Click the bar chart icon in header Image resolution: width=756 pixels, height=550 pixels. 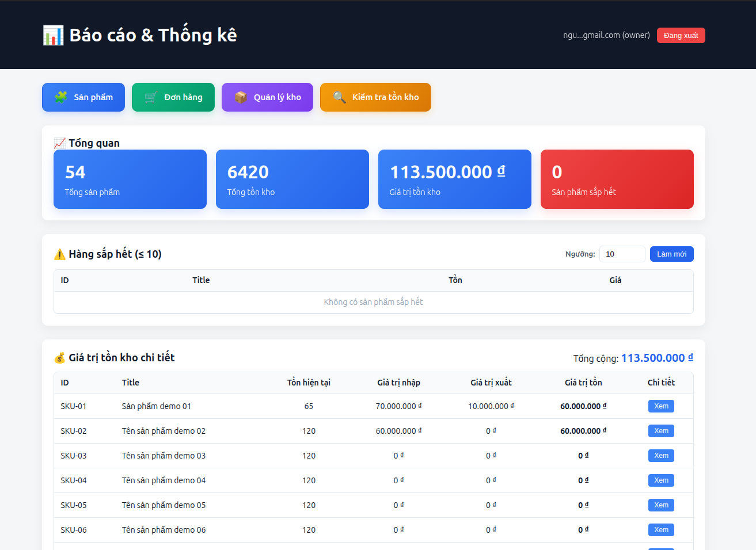click(53, 35)
